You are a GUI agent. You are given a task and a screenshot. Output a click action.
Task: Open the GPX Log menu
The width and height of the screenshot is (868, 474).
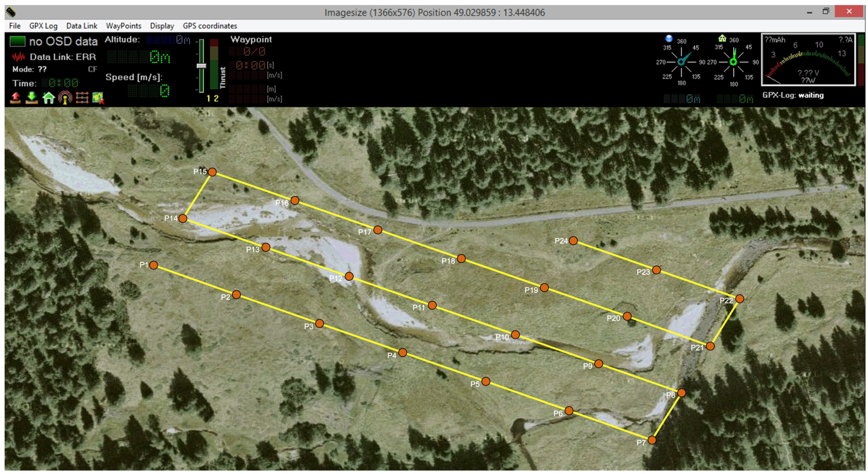coord(43,26)
